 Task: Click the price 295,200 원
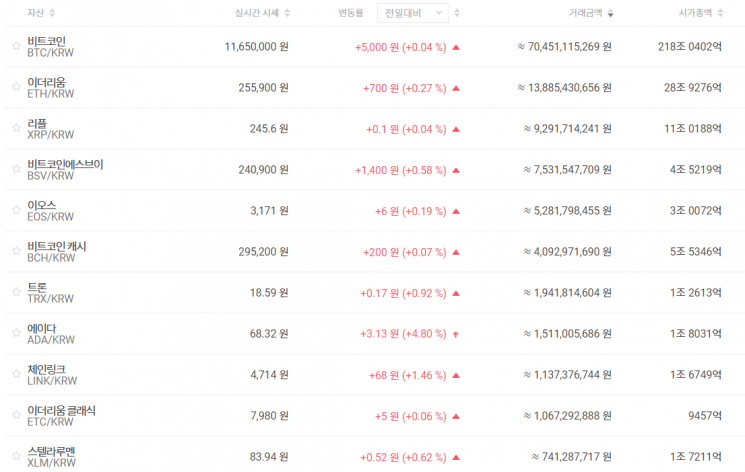pyautogui.click(x=264, y=251)
